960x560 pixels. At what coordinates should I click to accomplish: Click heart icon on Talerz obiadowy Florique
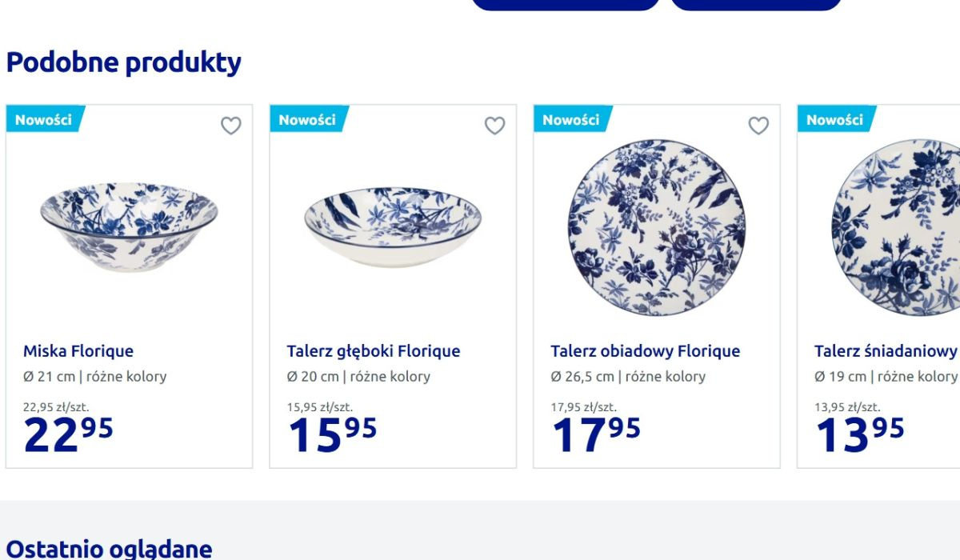click(758, 126)
